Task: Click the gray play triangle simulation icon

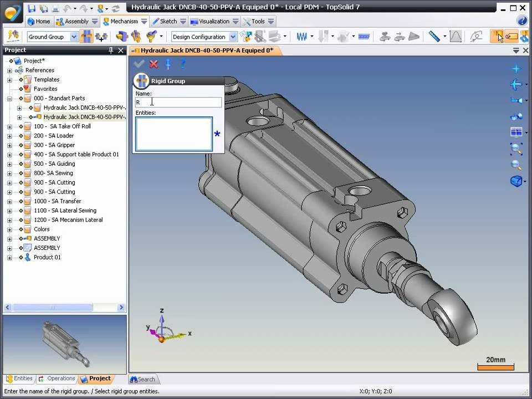Action: tap(413, 37)
